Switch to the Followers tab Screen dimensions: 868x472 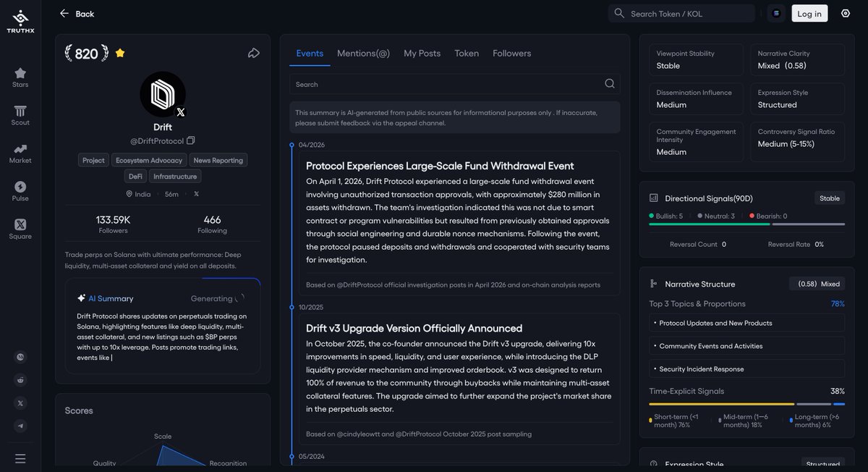(x=512, y=53)
